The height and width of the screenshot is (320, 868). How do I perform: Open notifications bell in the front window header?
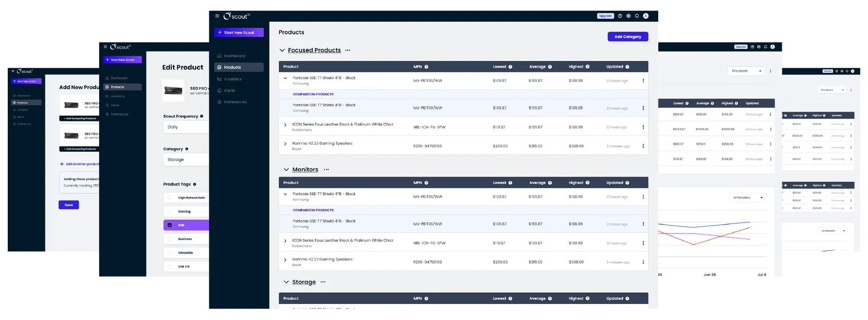tap(637, 16)
